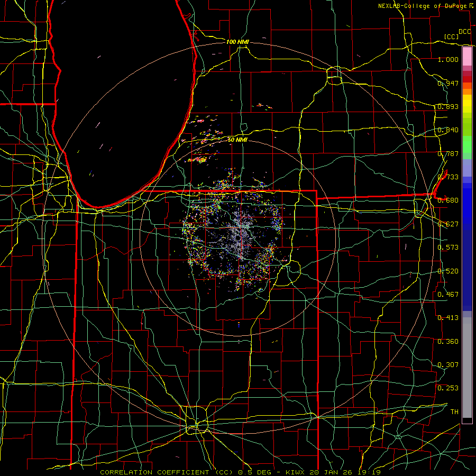Screen dimensions: 476x476
Task: Select the 0.787 scale value
Action: tap(448, 153)
